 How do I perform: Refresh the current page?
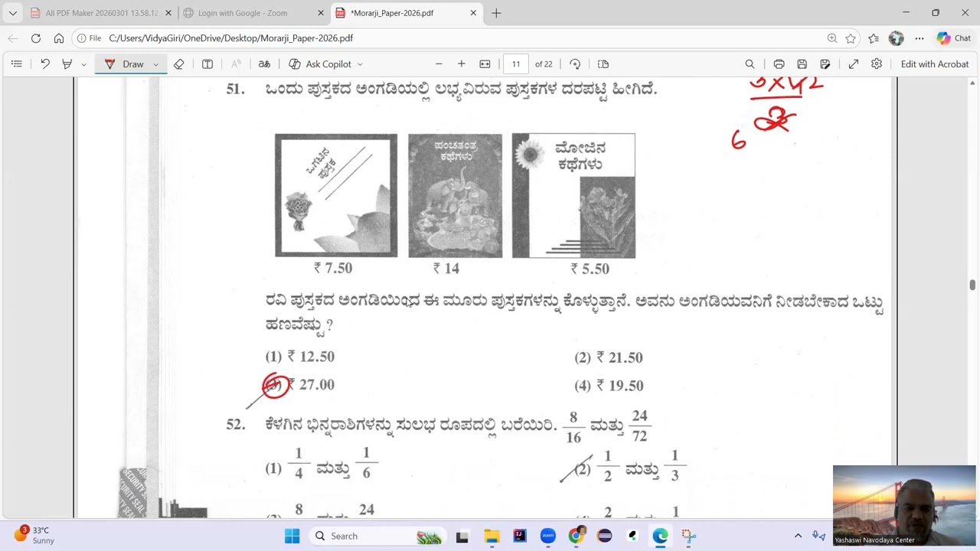tap(36, 38)
